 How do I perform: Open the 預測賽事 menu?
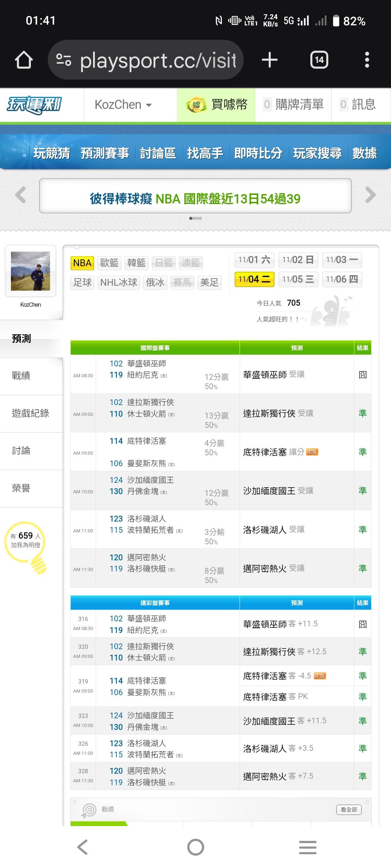pos(105,153)
